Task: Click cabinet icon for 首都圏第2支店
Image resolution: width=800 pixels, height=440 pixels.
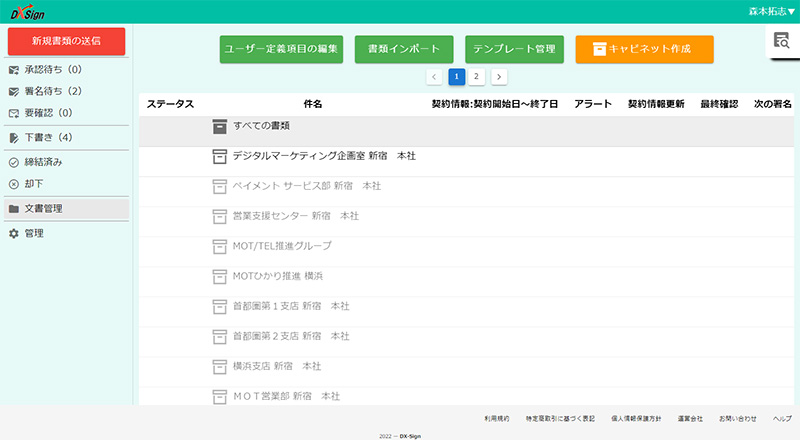Action: (x=219, y=337)
